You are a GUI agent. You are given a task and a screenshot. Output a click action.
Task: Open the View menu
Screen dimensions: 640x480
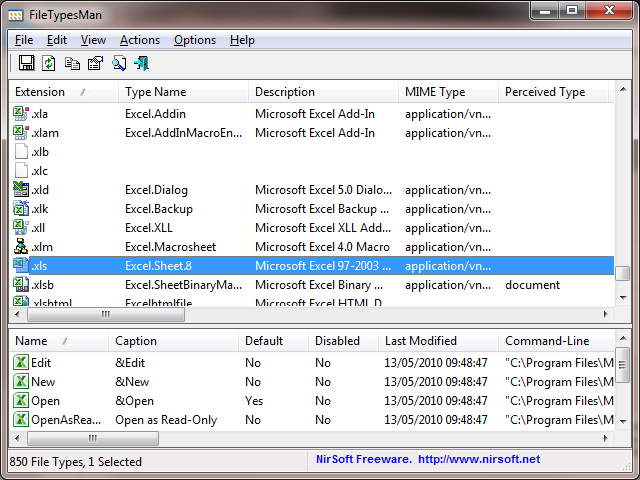click(x=93, y=40)
